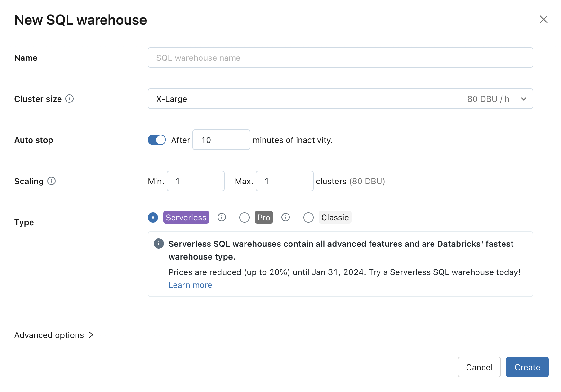Click the Min. clusters input field
Image resolution: width=561 pixels, height=392 pixels.
195,181
